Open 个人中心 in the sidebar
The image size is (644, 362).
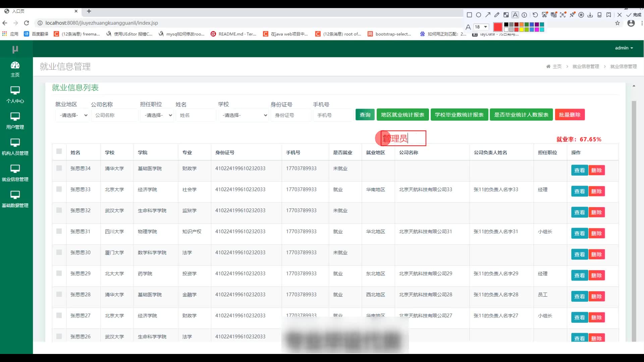coord(15,95)
